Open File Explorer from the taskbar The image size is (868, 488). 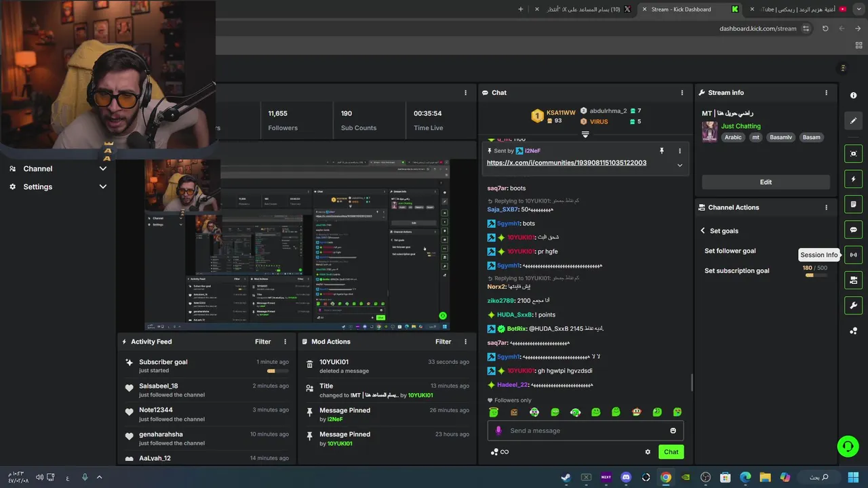click(x=765, y=477)
